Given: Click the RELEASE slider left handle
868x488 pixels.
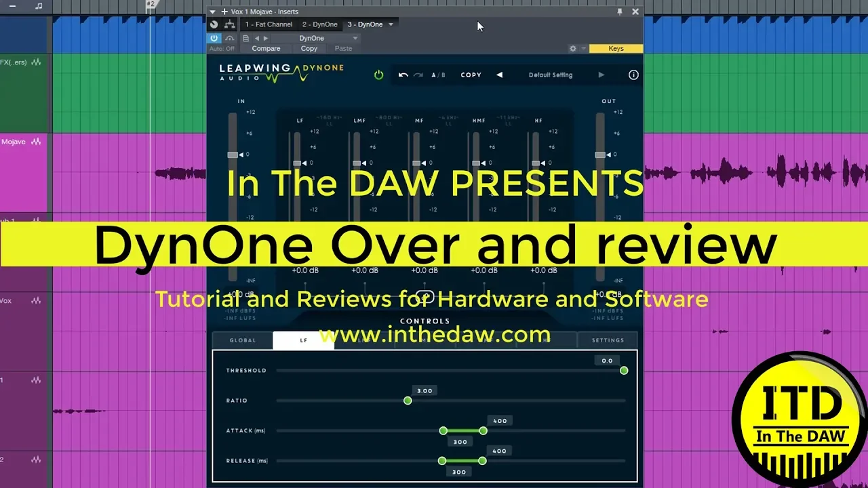Looking at the screenshot, I should [442, 461].
